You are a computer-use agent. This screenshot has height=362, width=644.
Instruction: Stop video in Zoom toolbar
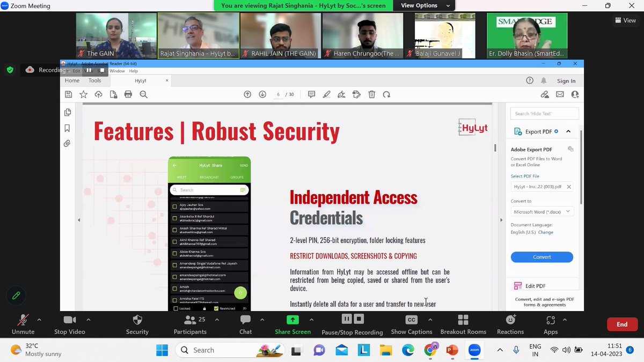tap(70, 324)
